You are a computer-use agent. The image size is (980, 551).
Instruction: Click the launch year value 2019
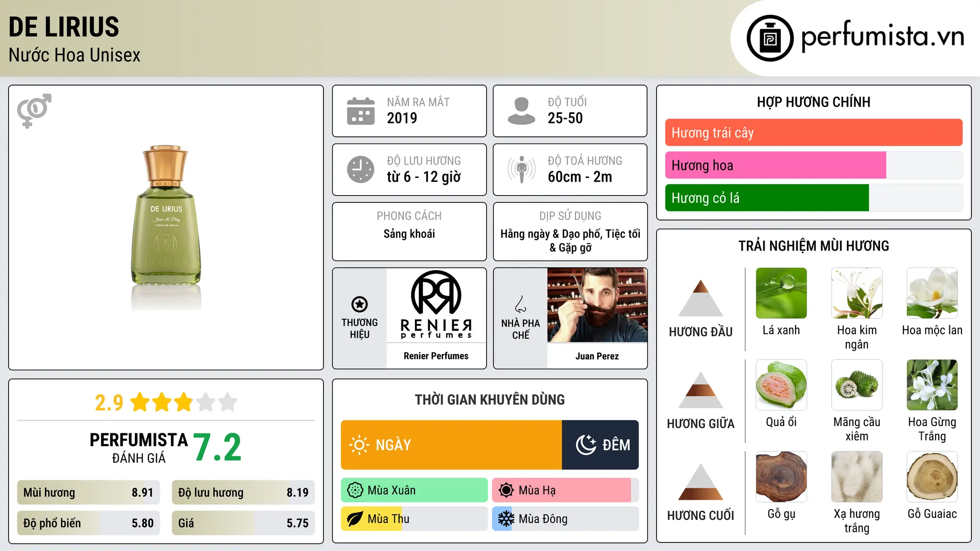tap(402, 118)
